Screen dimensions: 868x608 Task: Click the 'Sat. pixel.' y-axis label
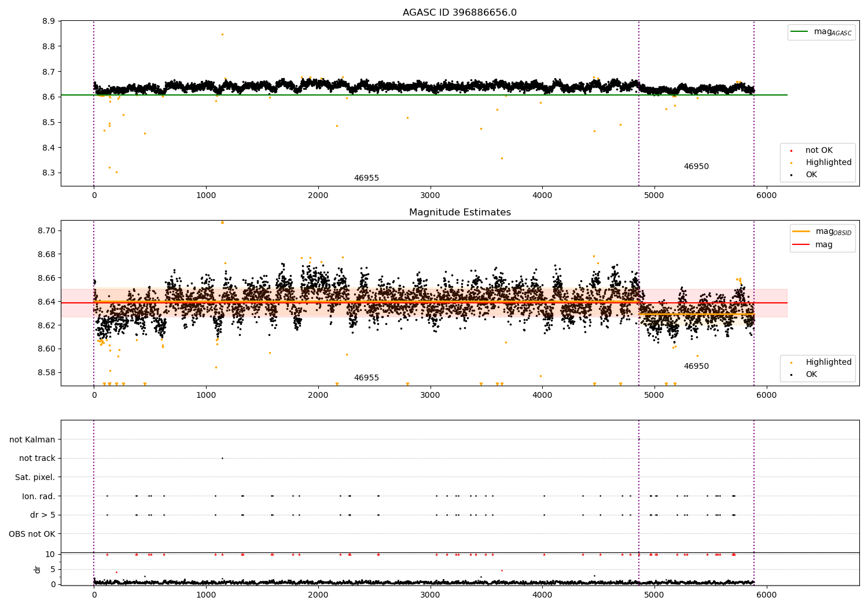35,478
